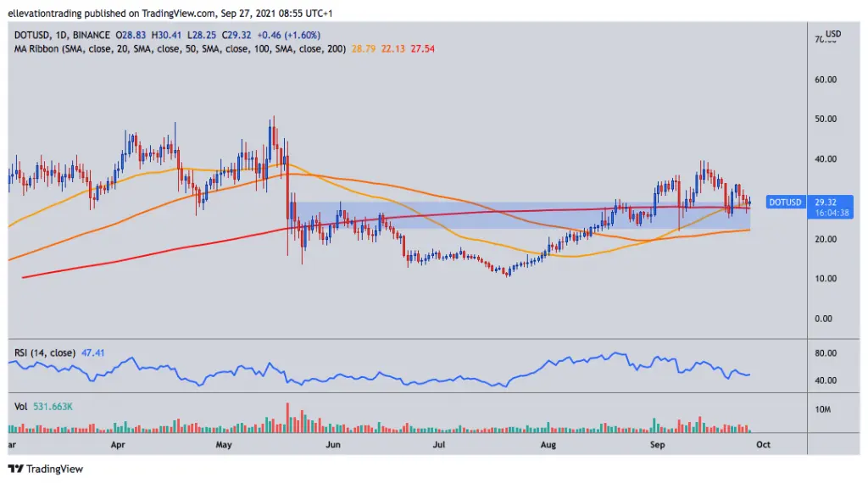Click the MA Ribbon indicator legend
This screenshot has width=868, height=483.
[180, 48]
